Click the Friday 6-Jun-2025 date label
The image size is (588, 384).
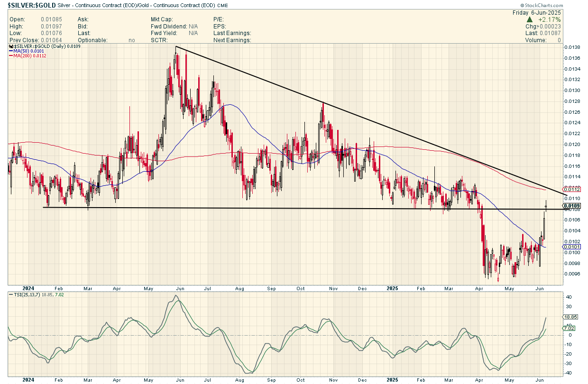point(537,13)
